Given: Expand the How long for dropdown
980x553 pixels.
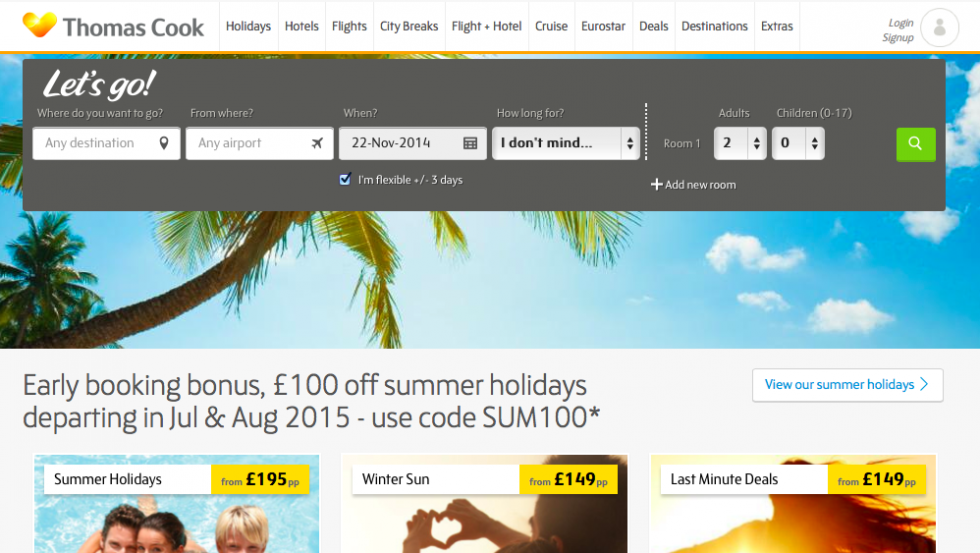Looking at the screenshot, I should pos(566,143).
